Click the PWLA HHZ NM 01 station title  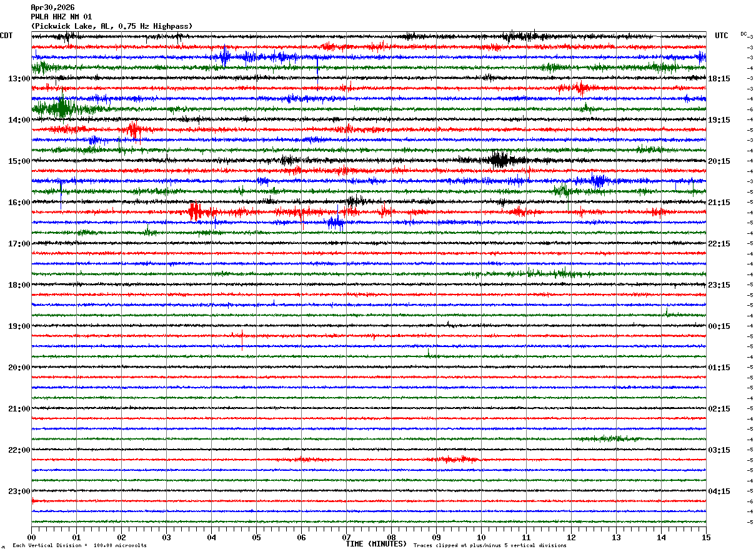(x=61, y=17)
